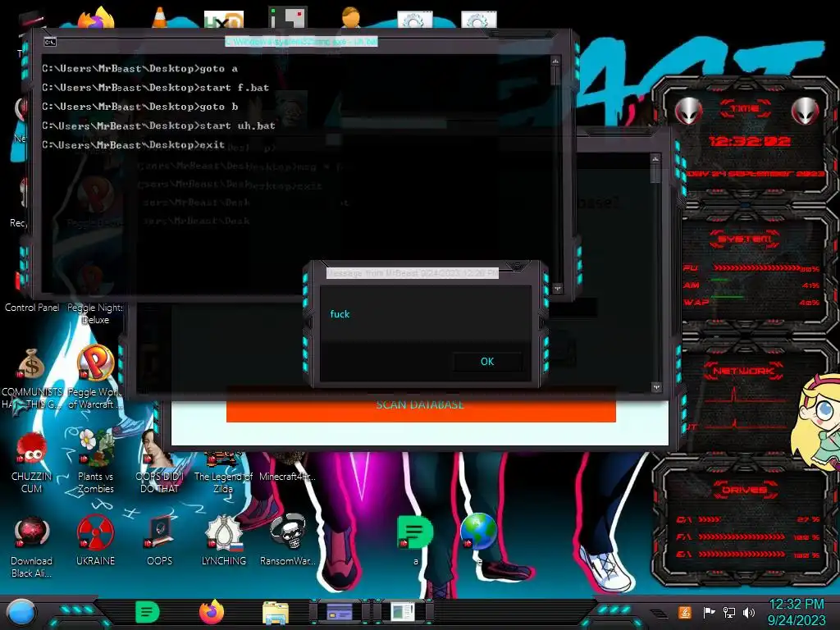Click the Star Butterfly desktop mascot
The height and width of the screenshot is (630, 840).
tap(818, 423)
